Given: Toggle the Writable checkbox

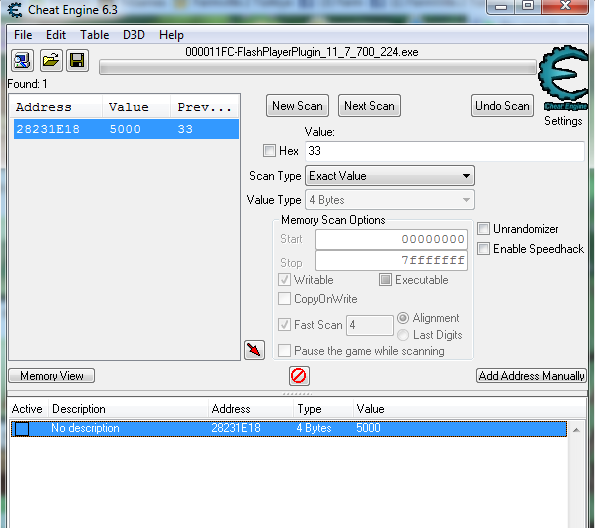Looking at the screenshot, I should click(284, 280).
